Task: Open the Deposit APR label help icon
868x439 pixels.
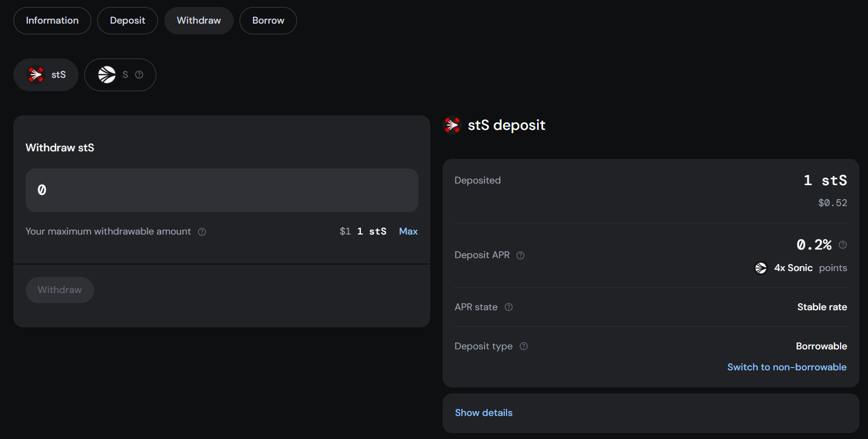Action: tap(520, 255)
